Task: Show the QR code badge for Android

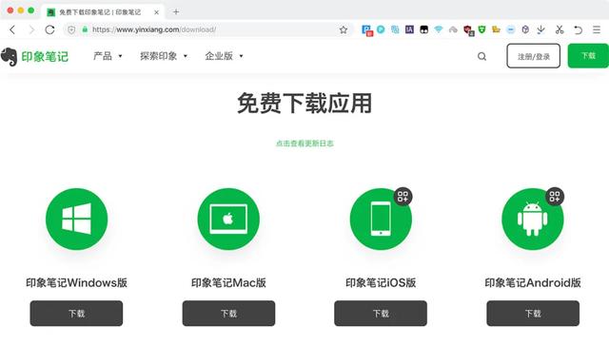Action: [555, 197]
